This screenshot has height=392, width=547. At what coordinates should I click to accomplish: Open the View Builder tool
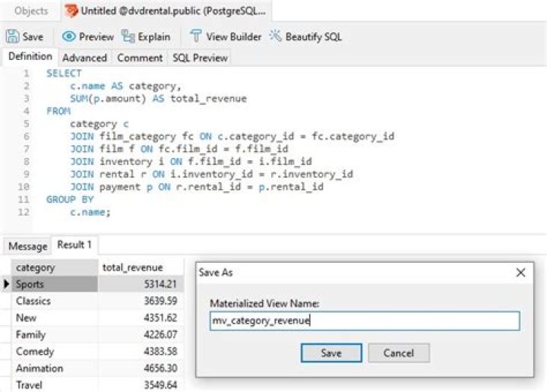click(226, 36)
